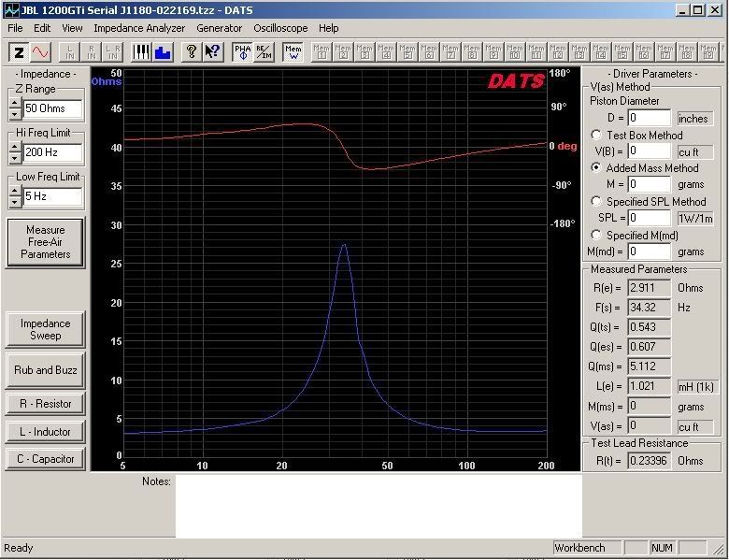
Task: Click the C - Capacitor button
Action: (x=45, y=459)
